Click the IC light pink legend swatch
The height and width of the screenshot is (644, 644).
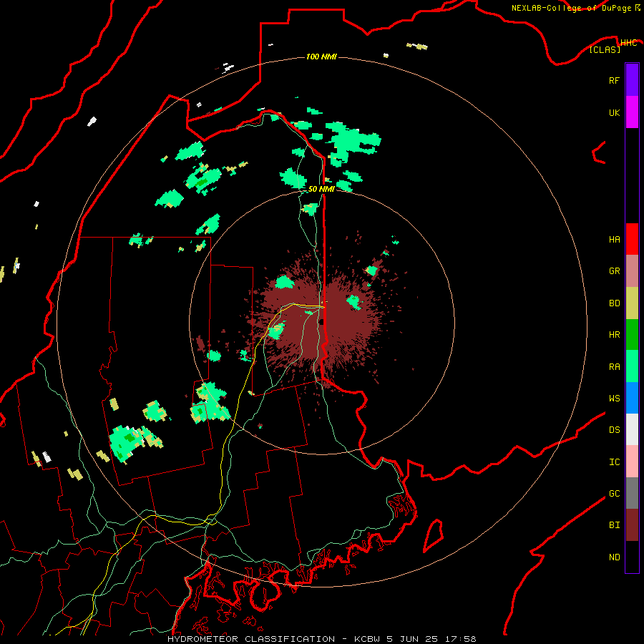[632, 462]
